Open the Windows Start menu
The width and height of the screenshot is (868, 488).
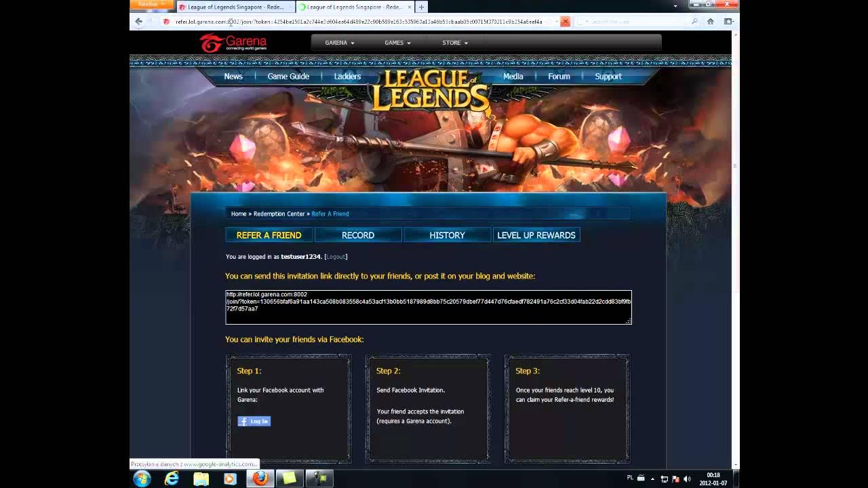(142, 479)
